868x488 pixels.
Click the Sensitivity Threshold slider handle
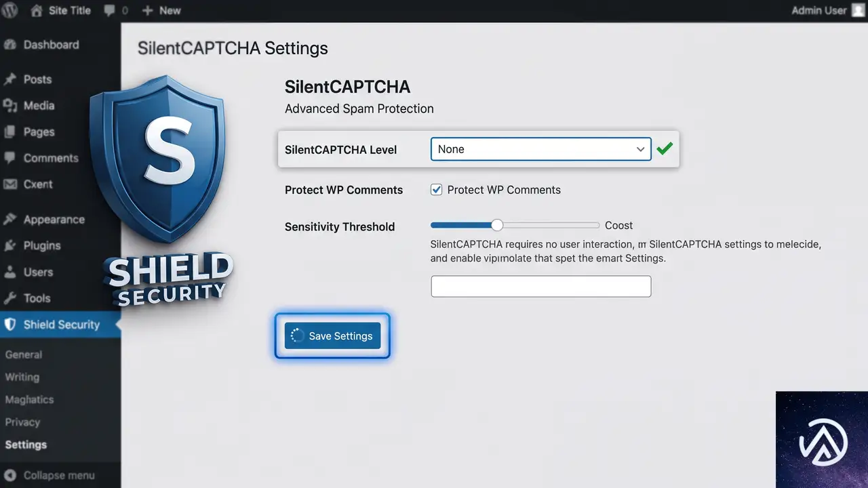coord(497,225)
